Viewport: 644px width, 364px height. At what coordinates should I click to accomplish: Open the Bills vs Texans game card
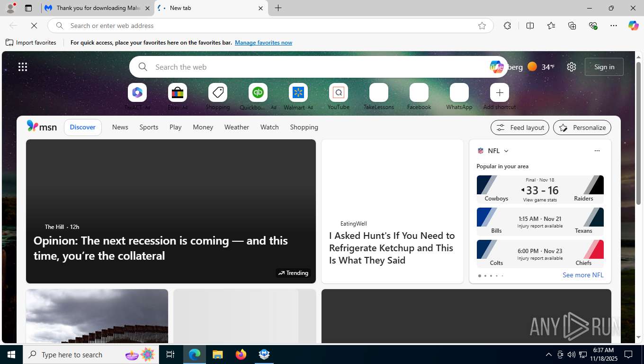[x=540, y=221]
